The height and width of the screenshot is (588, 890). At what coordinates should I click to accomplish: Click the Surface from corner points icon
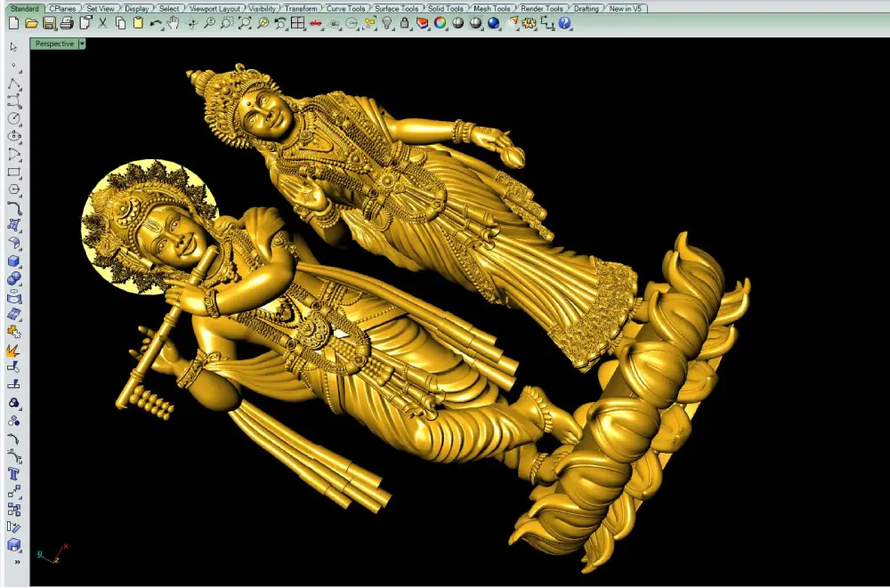(13, 225)
